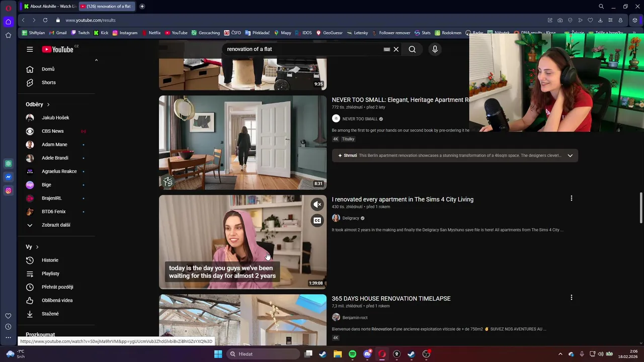Toggle captions on Sims 4 preview

click(317, 220)
